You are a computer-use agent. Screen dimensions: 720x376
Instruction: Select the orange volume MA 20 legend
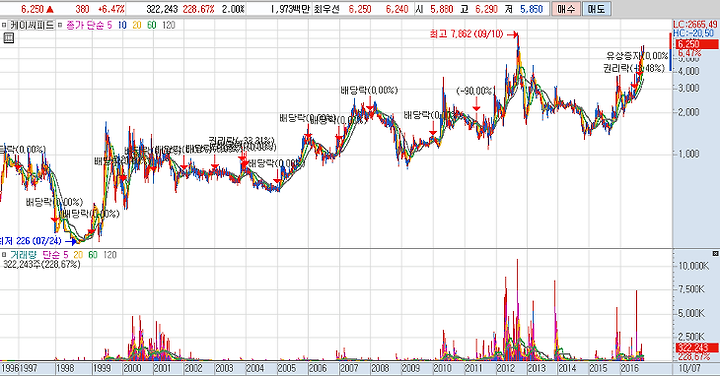(78, 255)
